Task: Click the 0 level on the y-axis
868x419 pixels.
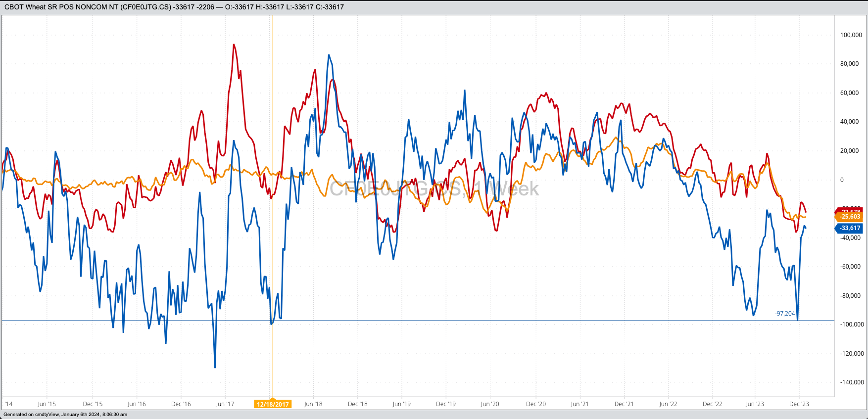Action: 842,180
